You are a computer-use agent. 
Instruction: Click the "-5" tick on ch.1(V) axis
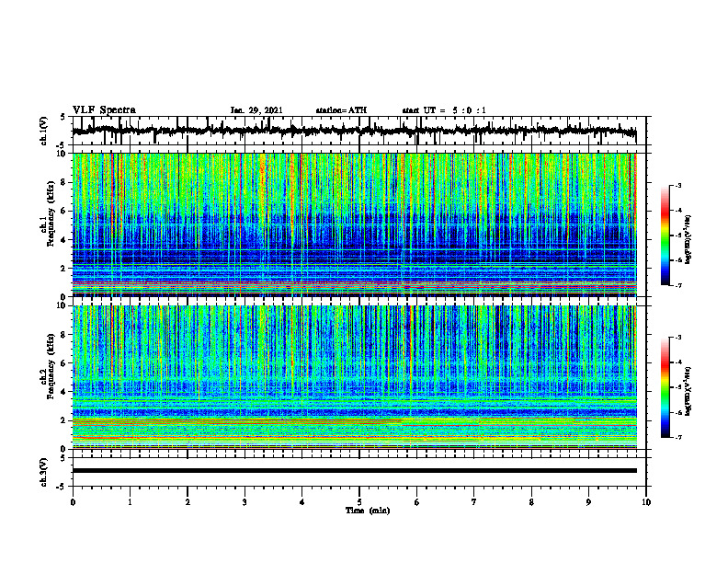point(63,145)
